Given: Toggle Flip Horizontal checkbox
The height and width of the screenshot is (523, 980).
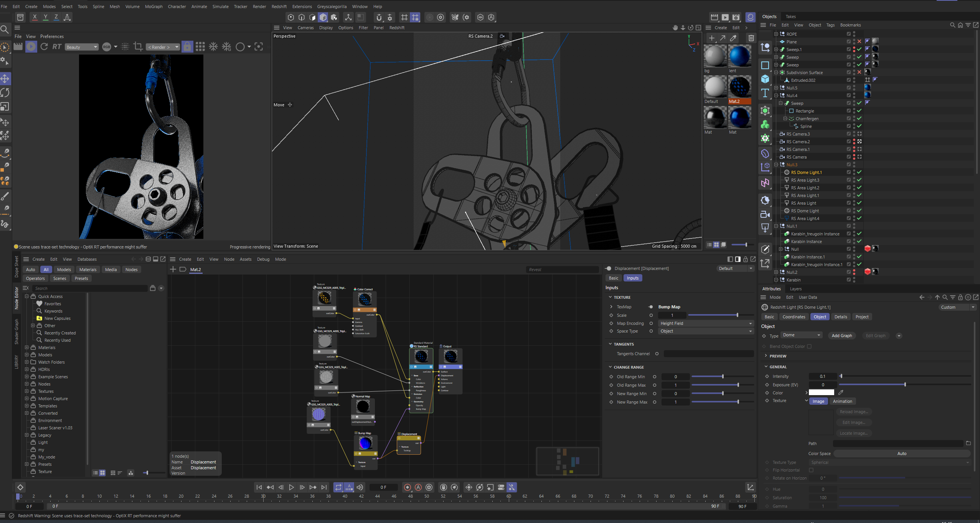Looking at the screenshot, I should pyautogui.click(x=811, y=470).
